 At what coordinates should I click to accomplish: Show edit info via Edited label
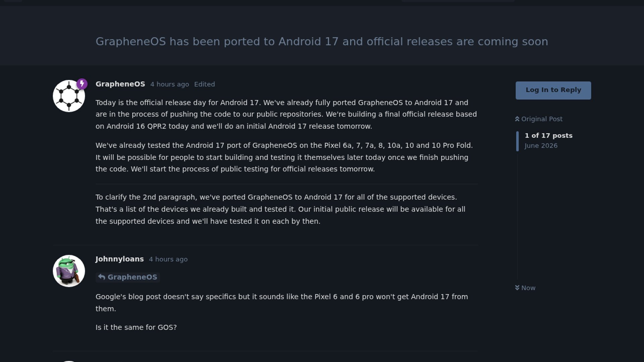pyautogui.click(x=204, y=84)
